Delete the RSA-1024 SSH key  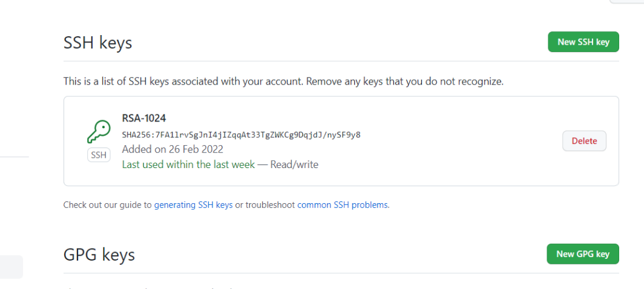[584, 141]
